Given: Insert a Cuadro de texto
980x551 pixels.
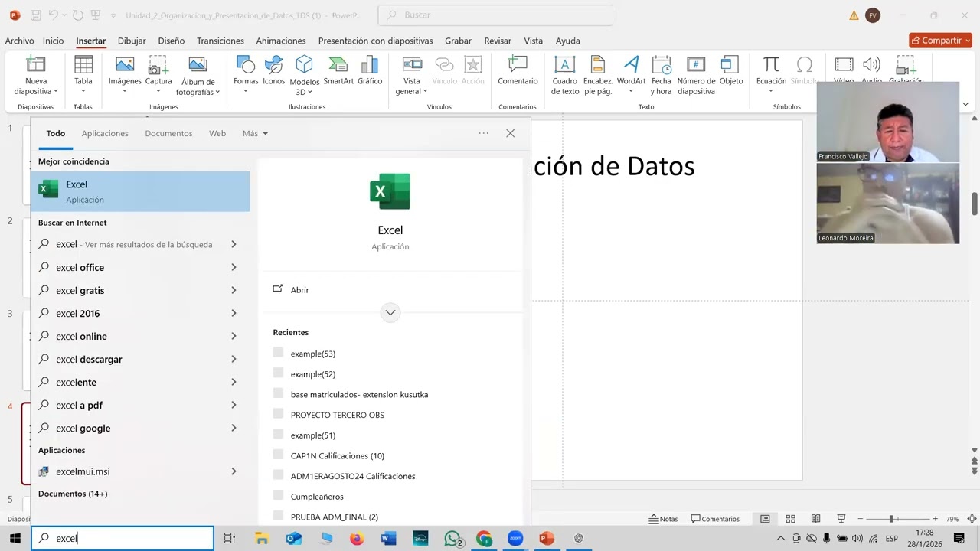Looking at the screenshot, I should [565, 76].
